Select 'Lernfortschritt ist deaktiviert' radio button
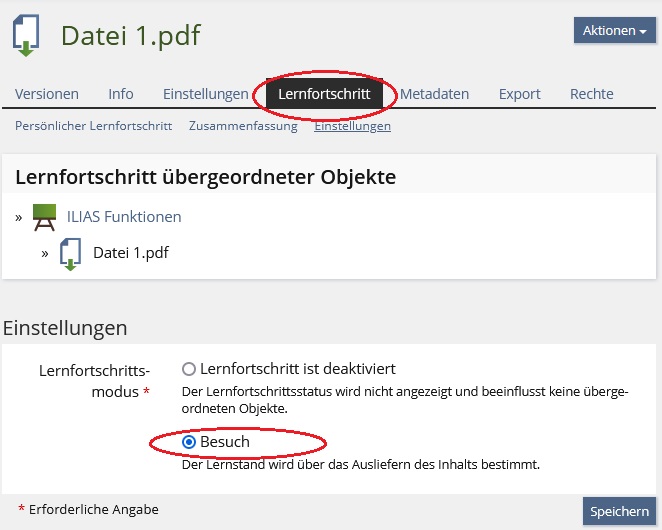 pos(188,369)
